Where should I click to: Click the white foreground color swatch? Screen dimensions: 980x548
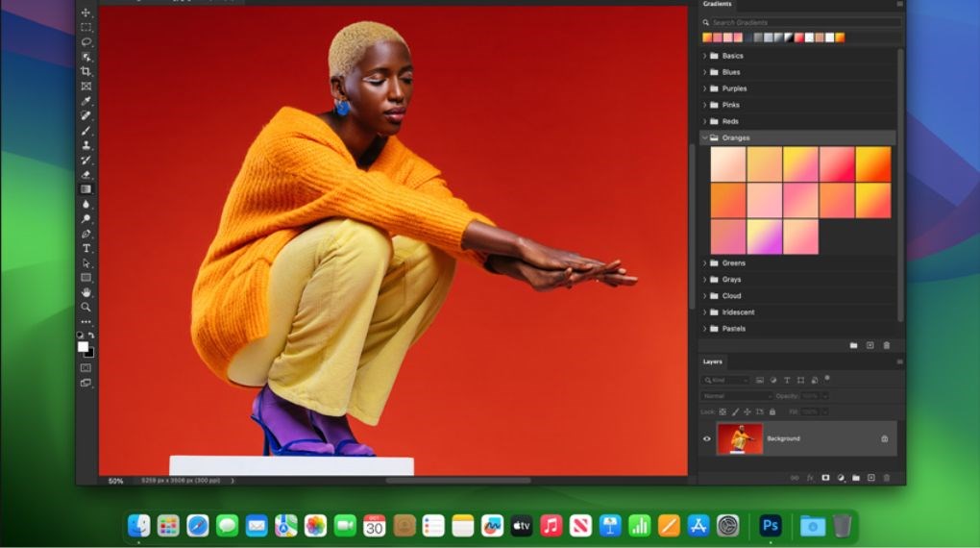[83, 346]
